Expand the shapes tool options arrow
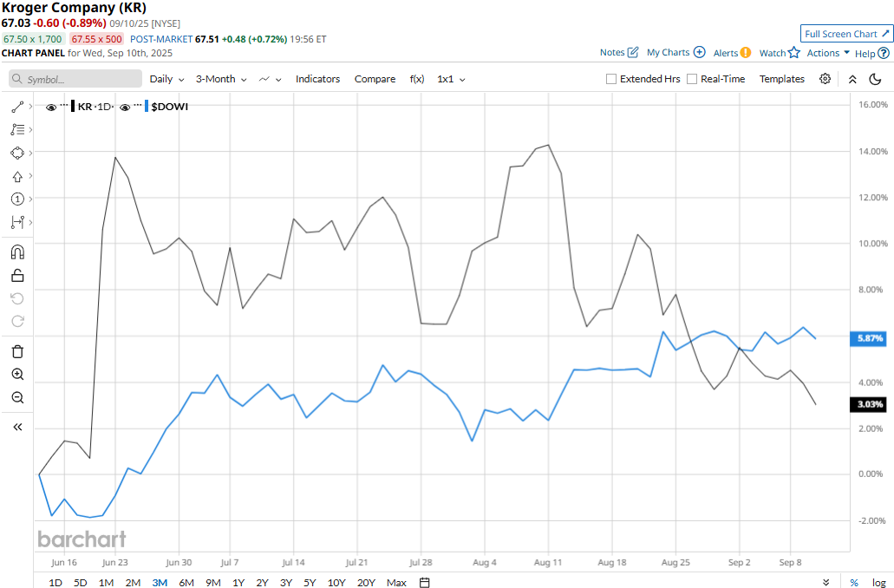The image size is (894, 588). 30,153
